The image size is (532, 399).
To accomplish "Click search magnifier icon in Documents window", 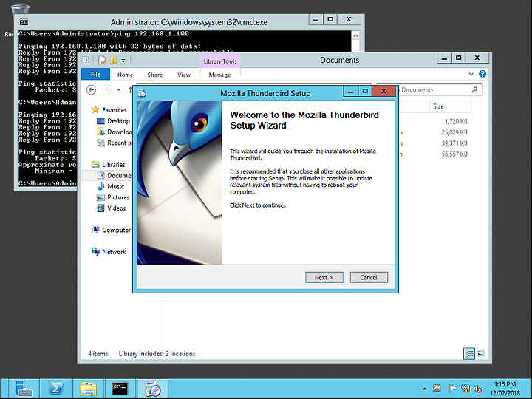I will coord(474,89).
